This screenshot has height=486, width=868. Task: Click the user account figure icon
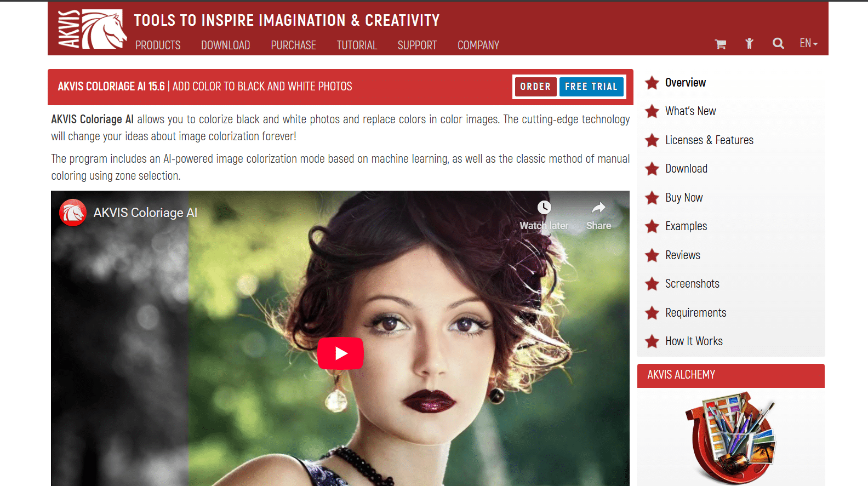[x=749, y=44]
